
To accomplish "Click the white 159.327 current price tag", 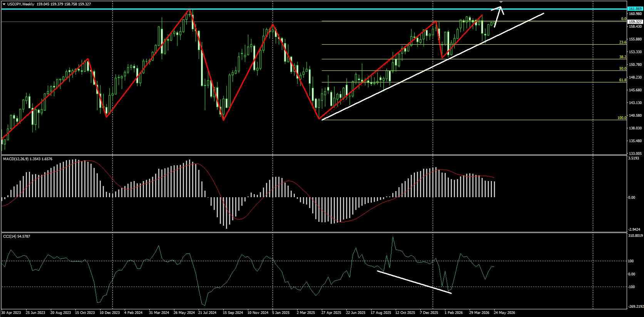I will (634, 22).
